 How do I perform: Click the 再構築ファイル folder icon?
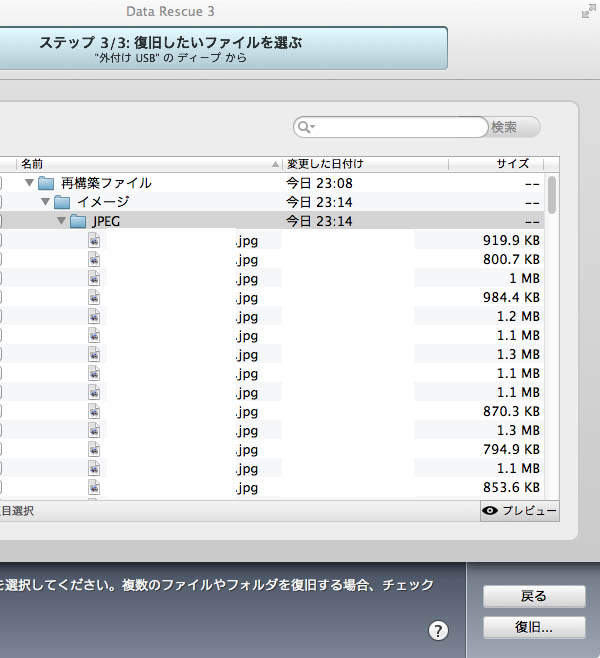click(45, 183)
